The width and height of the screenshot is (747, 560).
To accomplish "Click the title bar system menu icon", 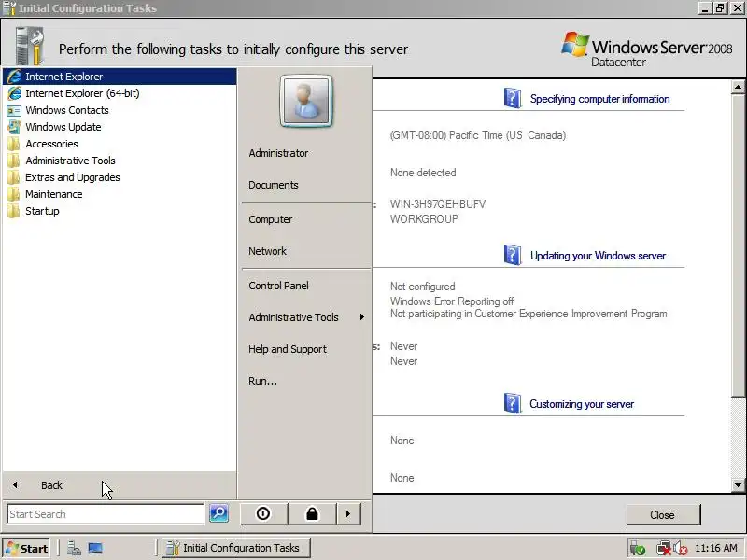I will 9,8.
